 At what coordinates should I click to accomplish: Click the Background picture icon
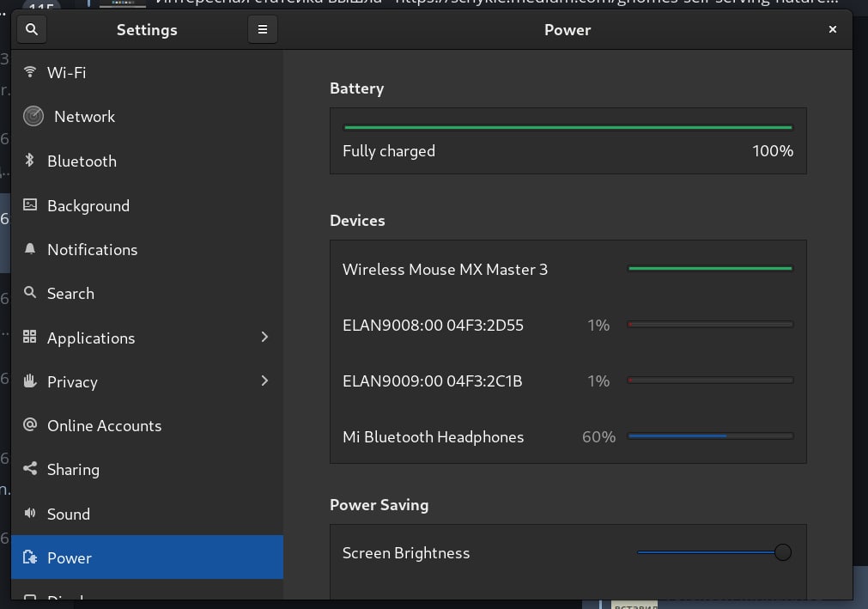coord(30,205)
